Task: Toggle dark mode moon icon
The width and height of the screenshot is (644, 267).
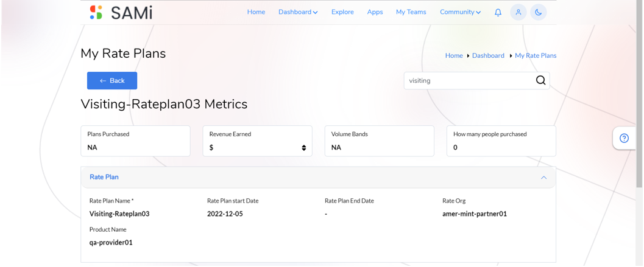Action: tap(539, 12)
